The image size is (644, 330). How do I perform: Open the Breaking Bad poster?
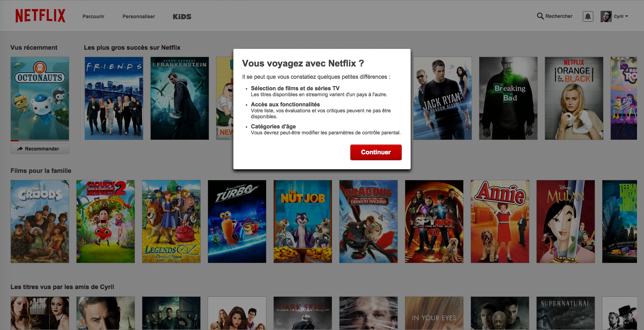coord(508,98)
